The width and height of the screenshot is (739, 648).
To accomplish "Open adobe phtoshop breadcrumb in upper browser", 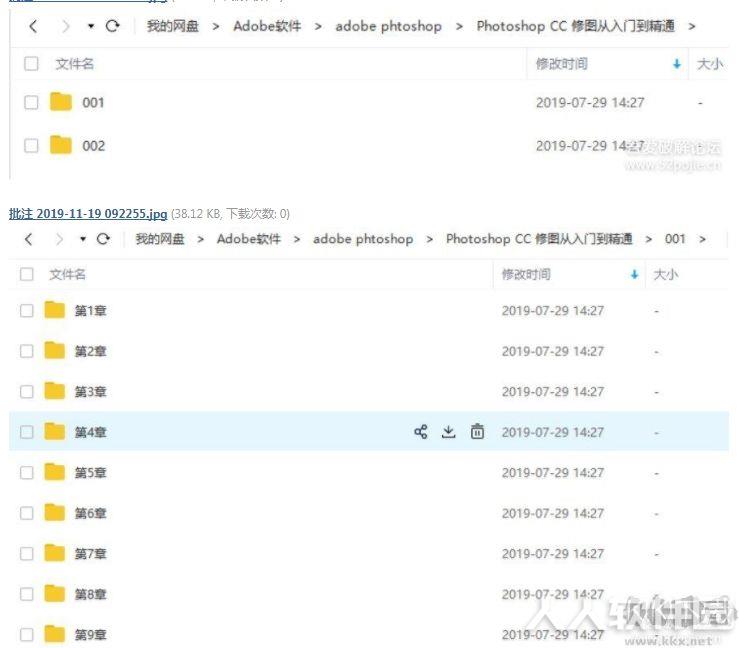I will coord(388,26).
